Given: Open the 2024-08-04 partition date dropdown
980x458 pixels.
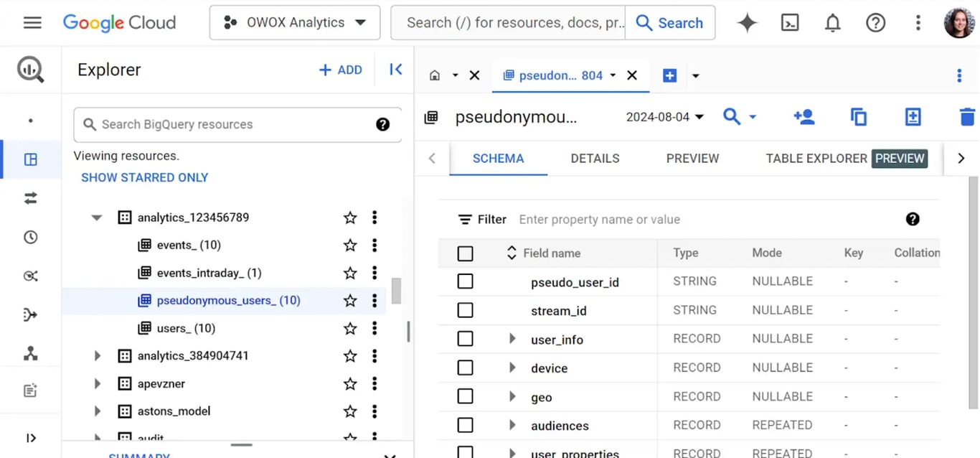Looking at the screenshot, I should [665, 117].
